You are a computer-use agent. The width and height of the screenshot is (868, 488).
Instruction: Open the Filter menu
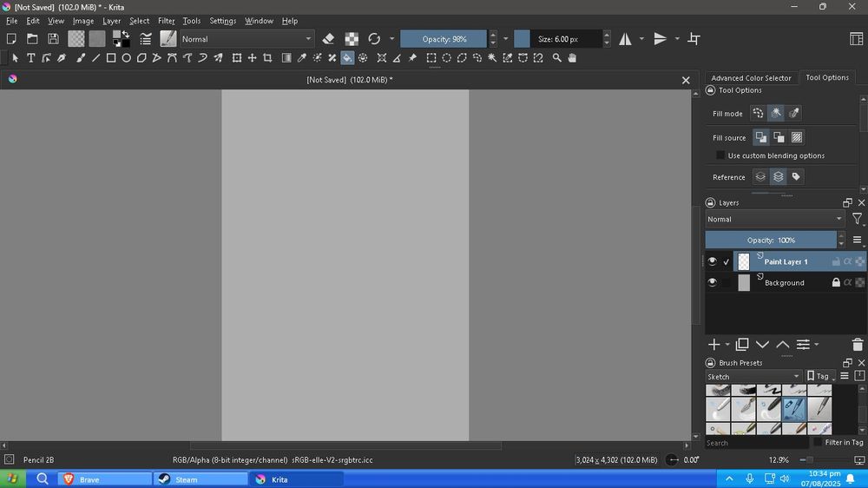(x=166, y=21)
